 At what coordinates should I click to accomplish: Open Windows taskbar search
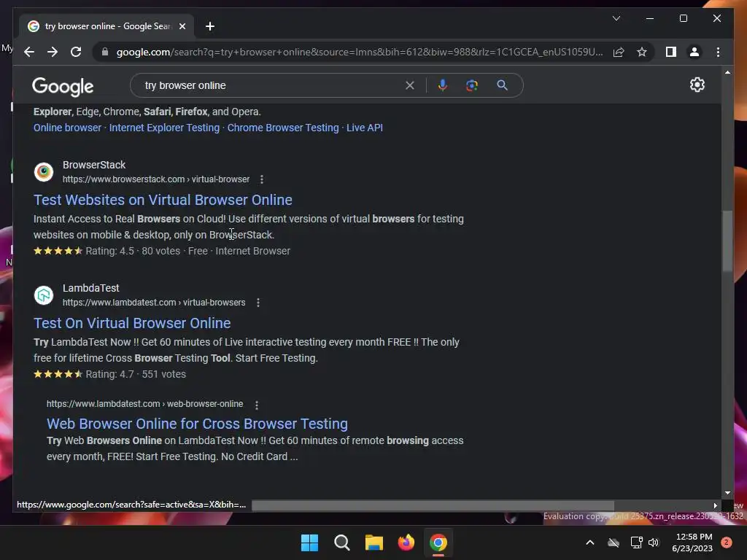tap(342, 542)
